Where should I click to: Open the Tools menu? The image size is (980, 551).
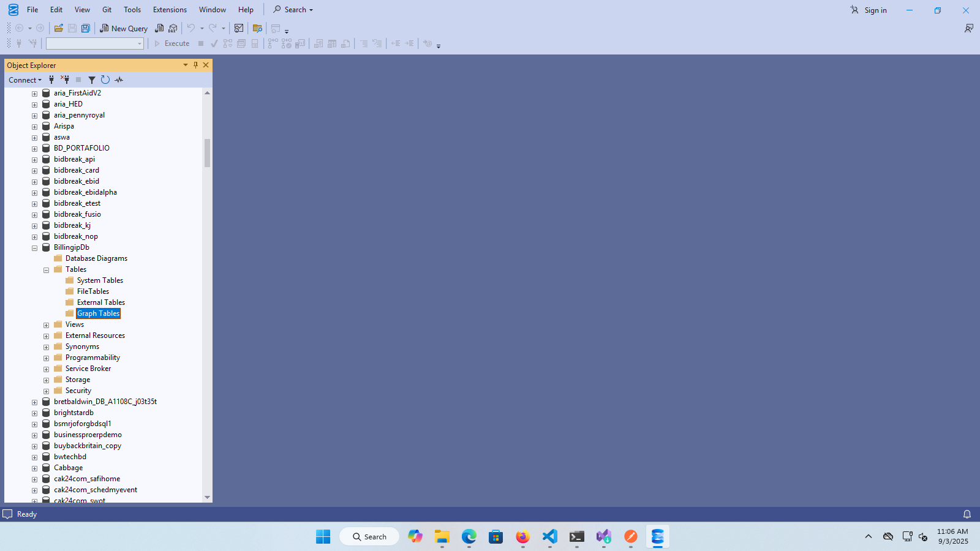click(132, 10)
